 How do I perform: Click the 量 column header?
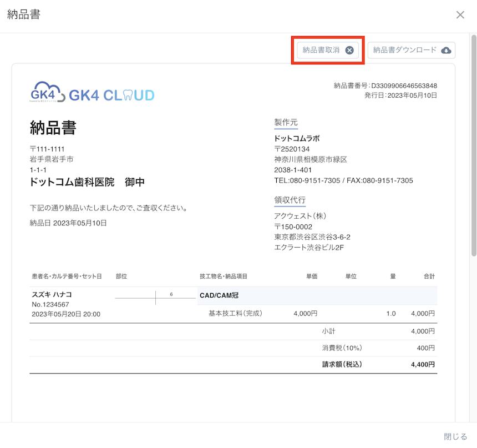coord(393,276)
